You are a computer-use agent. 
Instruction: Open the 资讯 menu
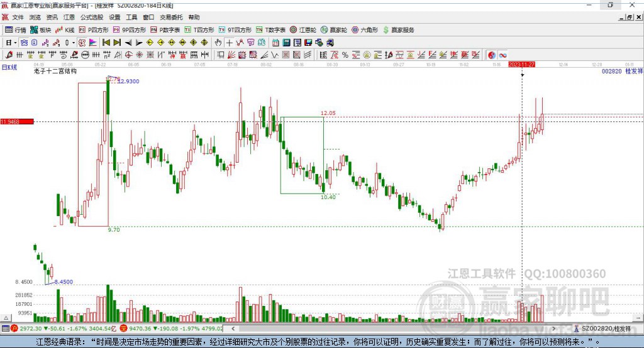(52, 17)
